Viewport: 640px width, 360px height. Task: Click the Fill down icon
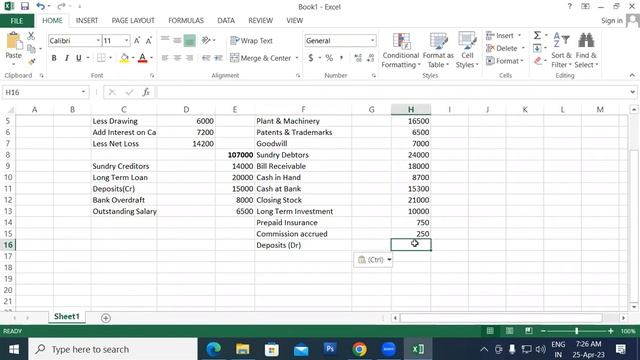tap(538, 48)
